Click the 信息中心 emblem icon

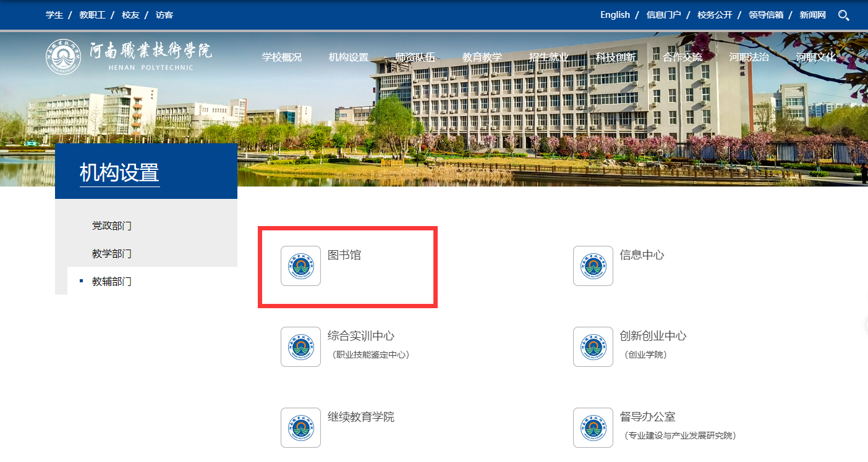click(593, 266)
